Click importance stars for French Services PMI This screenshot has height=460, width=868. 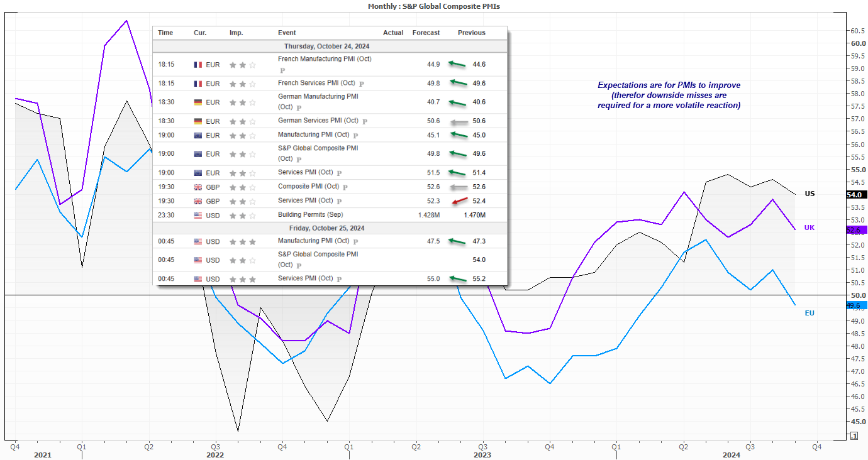242,84
